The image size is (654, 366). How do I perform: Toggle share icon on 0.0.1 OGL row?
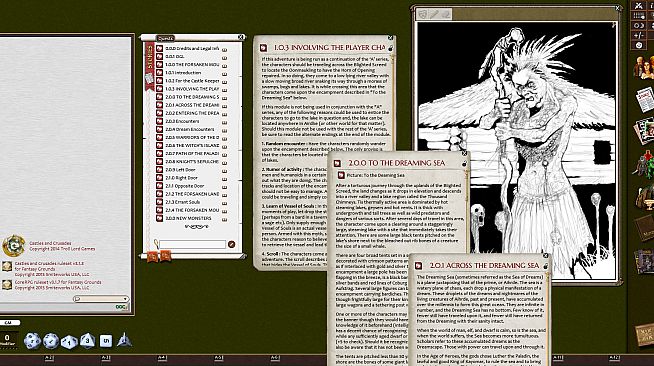(224, 57)
